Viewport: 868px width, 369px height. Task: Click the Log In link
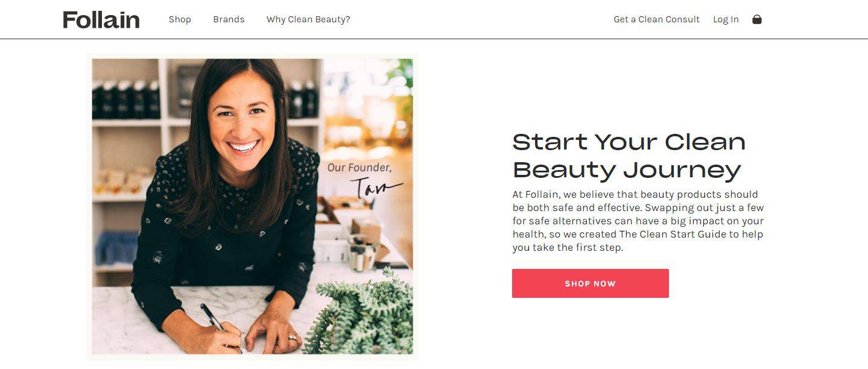(x=726, y=19)
